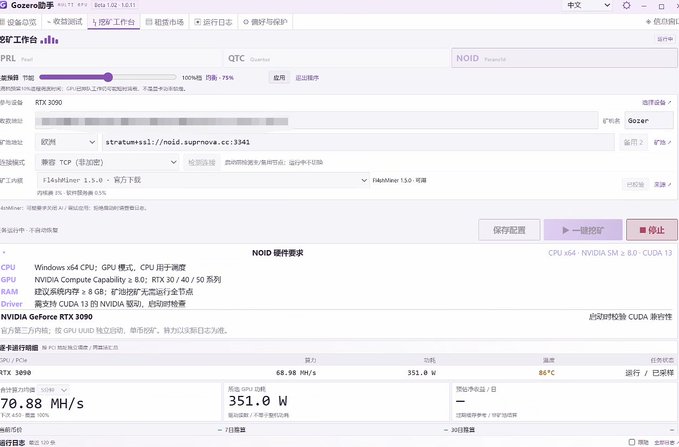This screenshot has width=679, height=447.
Task: Click the 应用 apply button
Action: pyautogui.click(x=279, y=78)
